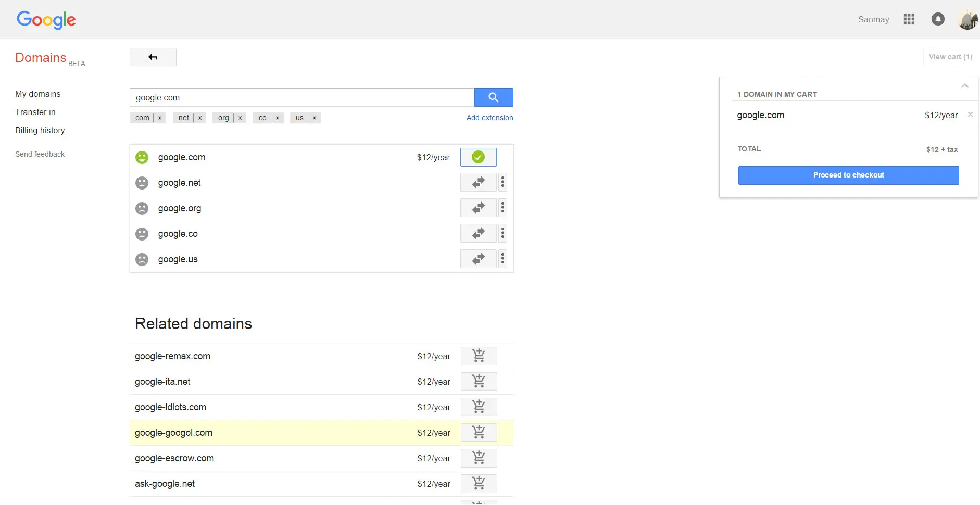This screenshot has height=505, width=980.
Task: Remove google.com from the cart with the x
Action: point(970,115)
